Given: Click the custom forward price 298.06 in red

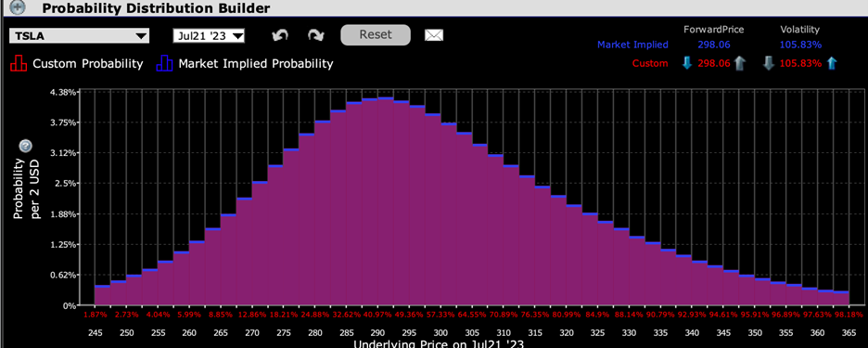Looking at the screenshot, I should pyautogui.click(x=713, y=64).
